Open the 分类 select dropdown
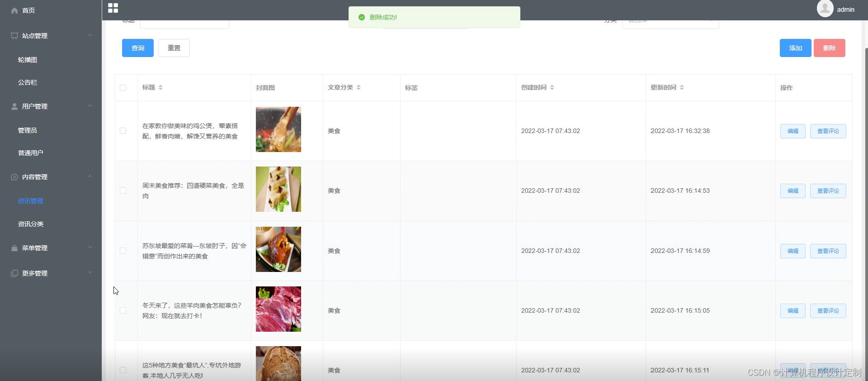This screenshot has height=381, width=868. click(670, 24)
